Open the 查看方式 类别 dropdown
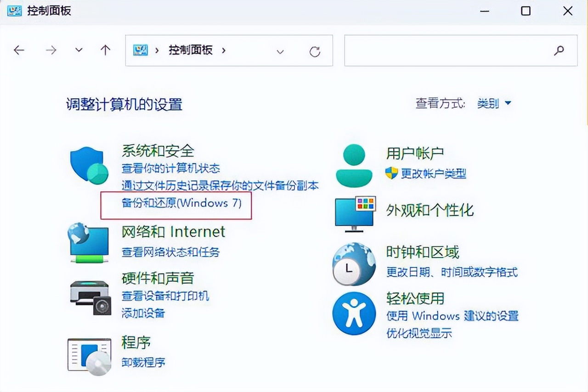The image size is (588, 392). pyautogui.click(x=495, y=103)
